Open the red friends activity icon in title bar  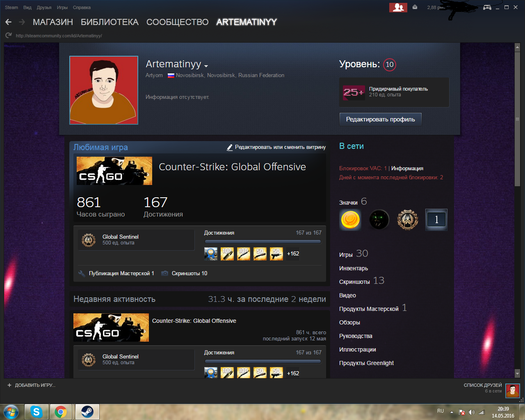pyautogui.click(x=398, y=7)
